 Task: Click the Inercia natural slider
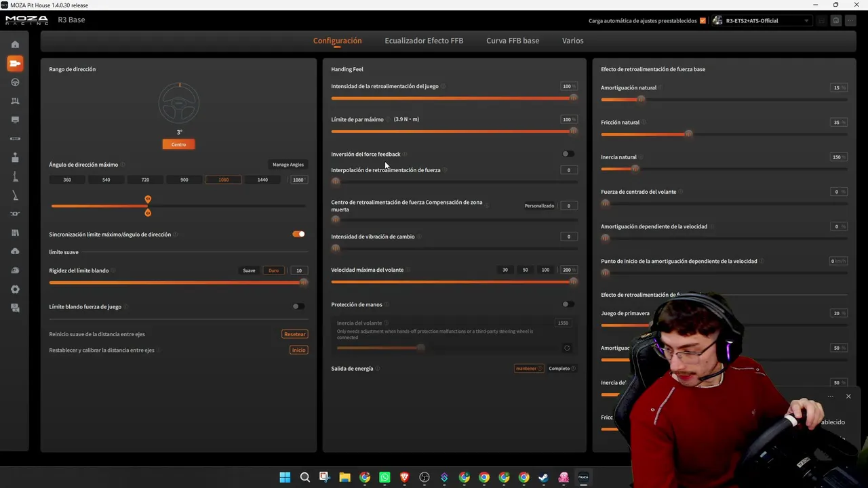[x=724, y=169]
